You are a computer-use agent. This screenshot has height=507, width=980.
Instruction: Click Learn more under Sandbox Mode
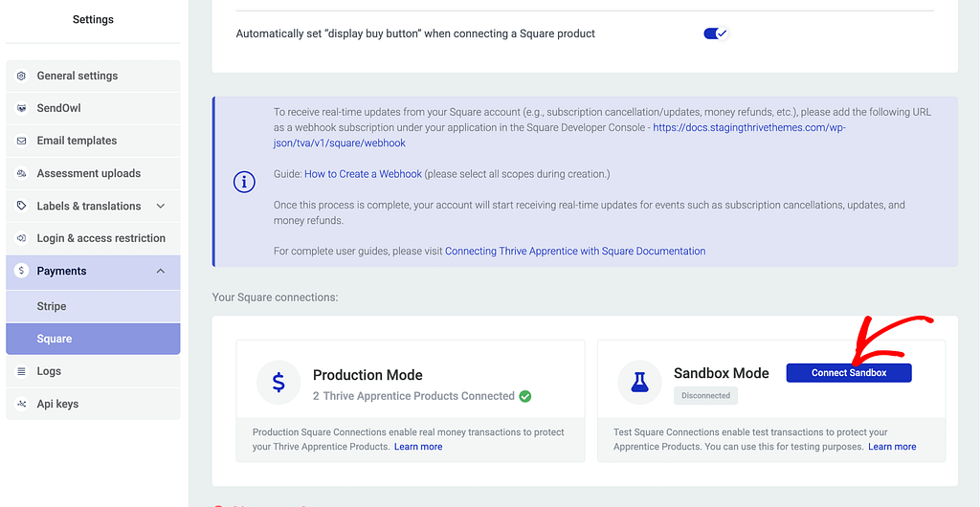892,447
